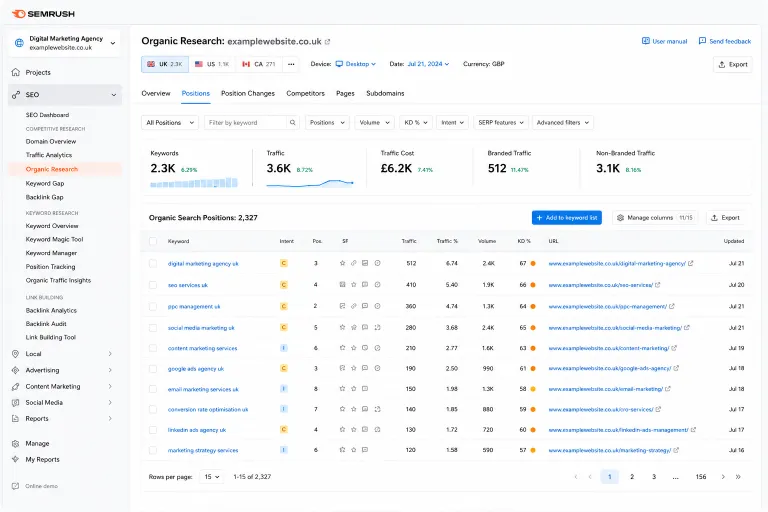The width and height of the screenshot is (768, 512).
Task: Click the top-right Export button
Action: pyautogui.click(x=733, y=64)
